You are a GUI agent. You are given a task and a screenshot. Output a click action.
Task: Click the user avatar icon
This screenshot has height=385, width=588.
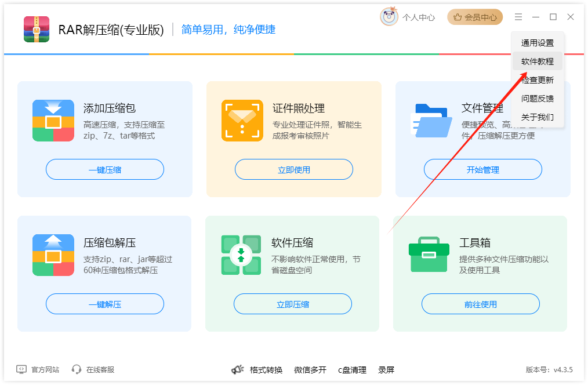point(389,16)
